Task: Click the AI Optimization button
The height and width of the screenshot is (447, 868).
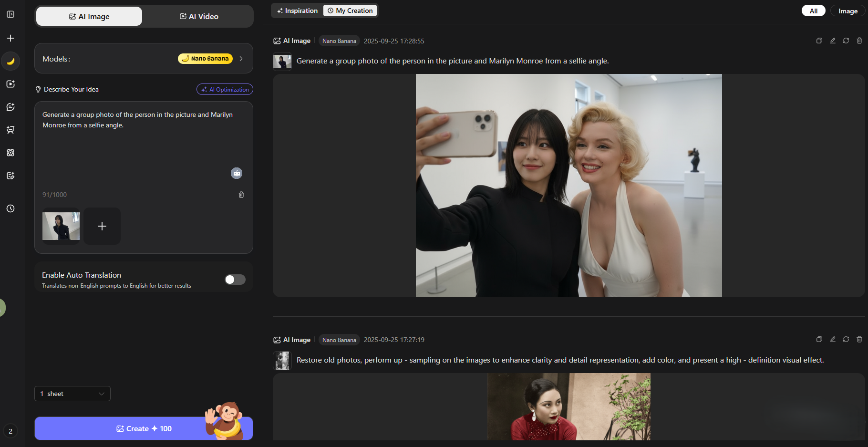Action: (x=225, y=89)
